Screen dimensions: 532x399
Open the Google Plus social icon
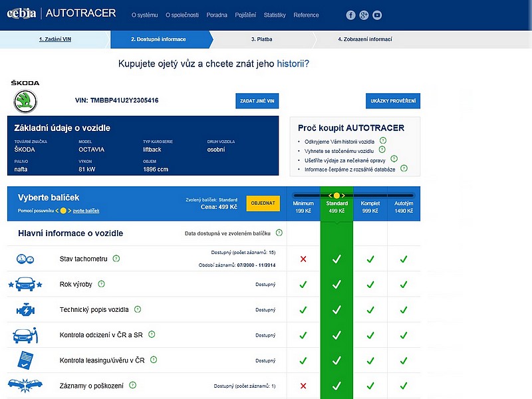(364, 15)
